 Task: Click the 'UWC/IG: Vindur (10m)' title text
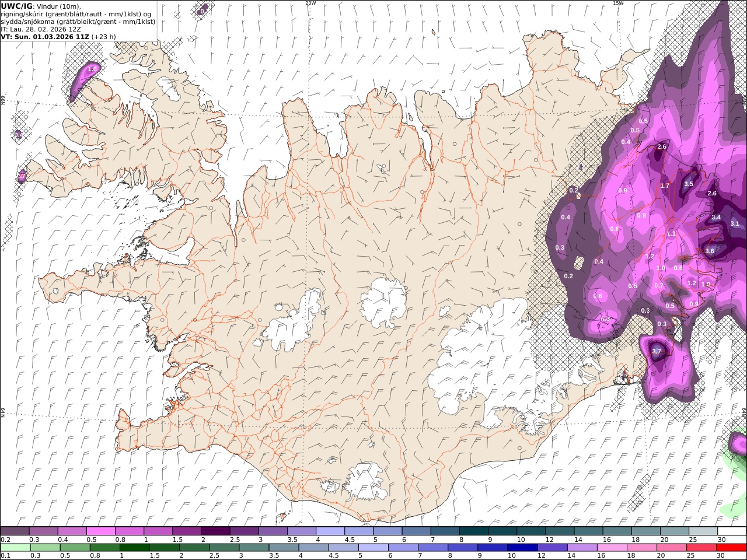(x=41, y=6)
